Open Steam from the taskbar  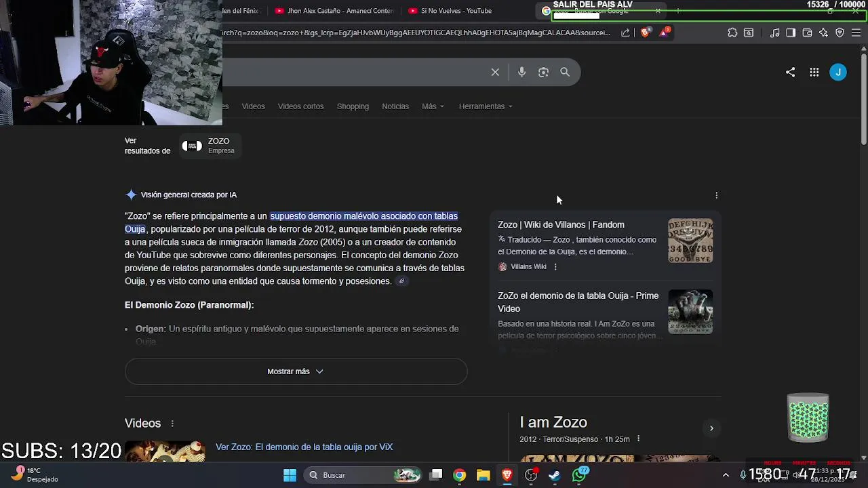(555, 475)
